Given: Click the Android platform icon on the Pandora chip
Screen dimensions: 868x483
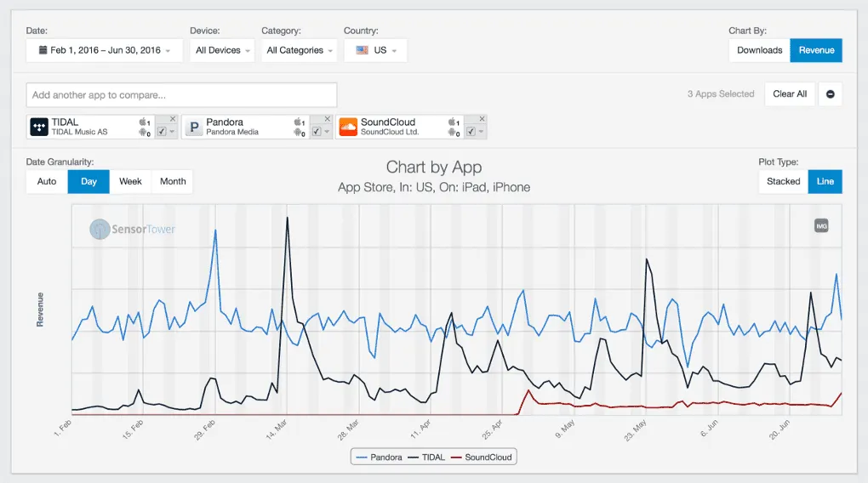Looking at the screenshot, I should 299,133.
